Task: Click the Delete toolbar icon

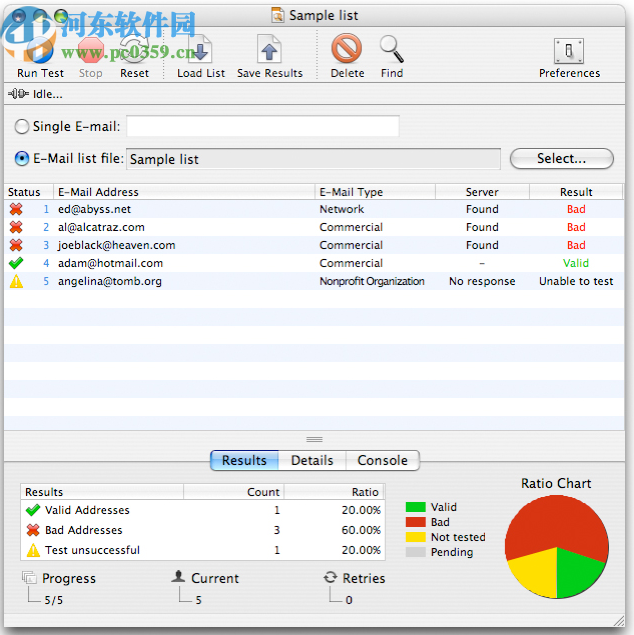Action: (347, 49)
